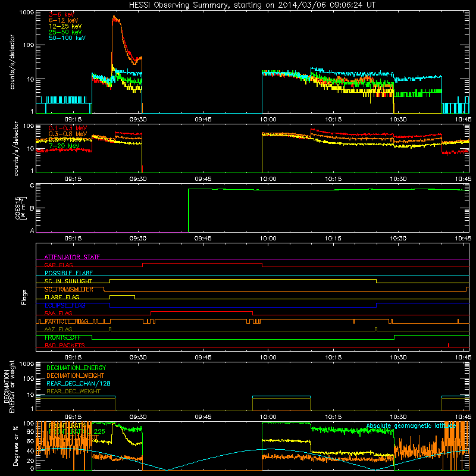Select the 1000 tick on top counts panel
Image resolution: width=476 pixels, height=476 pixels.
click(x=27, y=12)
